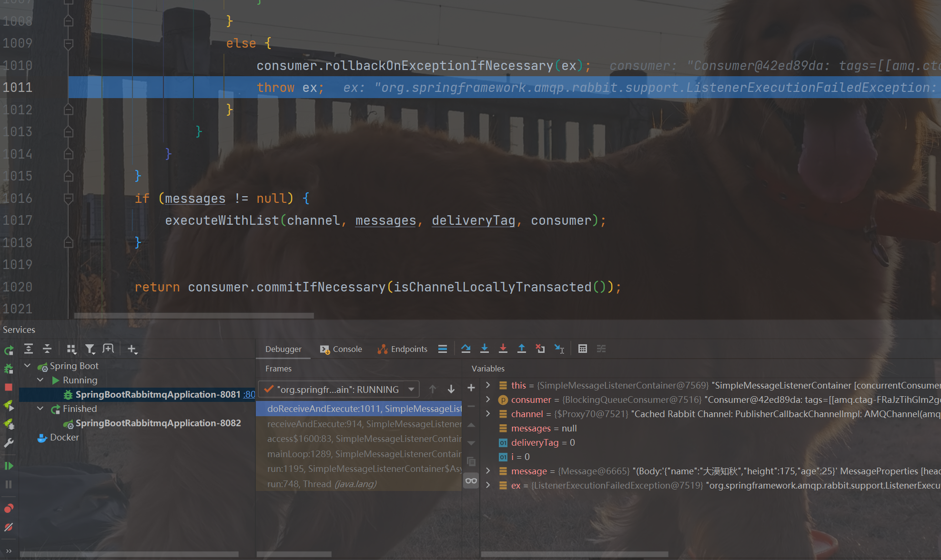Select the run:1195 frame
This screenshot has width=941, height=560.
(359, 469)
